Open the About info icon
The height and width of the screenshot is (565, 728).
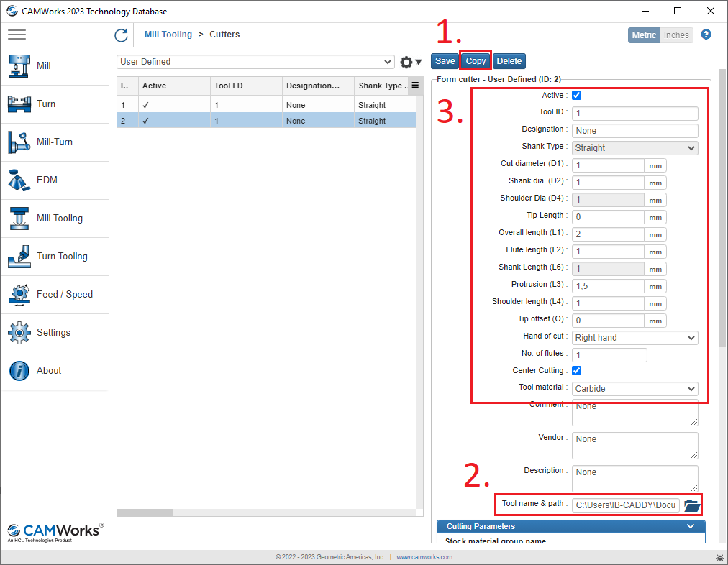pos(19,371)
